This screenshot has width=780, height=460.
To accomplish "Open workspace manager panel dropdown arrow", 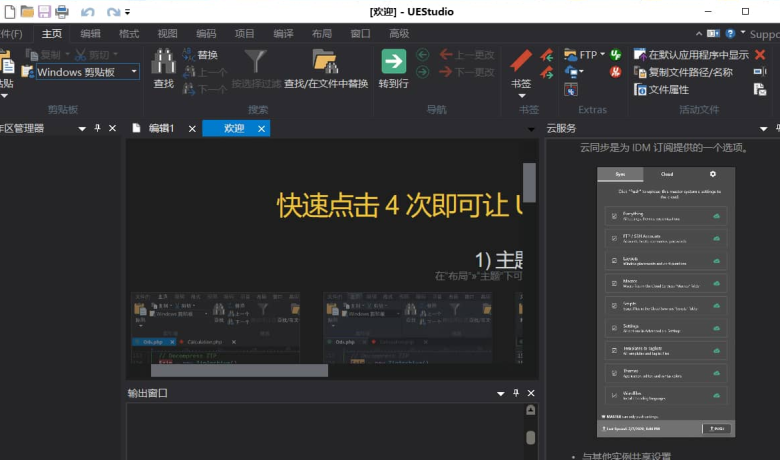I will [x=82, y=129].
